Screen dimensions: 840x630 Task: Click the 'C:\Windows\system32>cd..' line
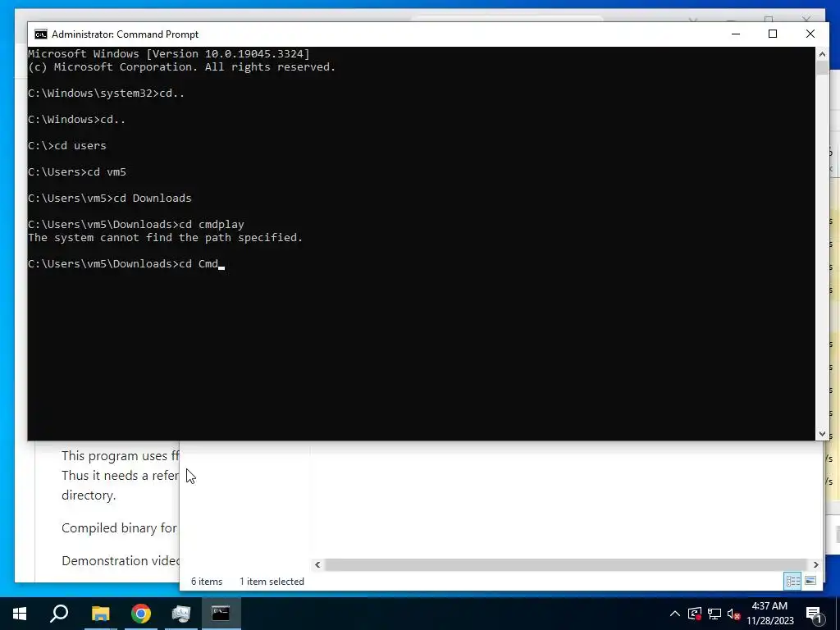(x=106, y=93)
